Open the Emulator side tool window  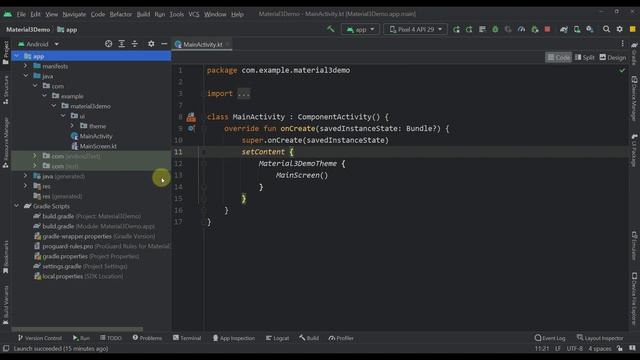pos(634,246)
